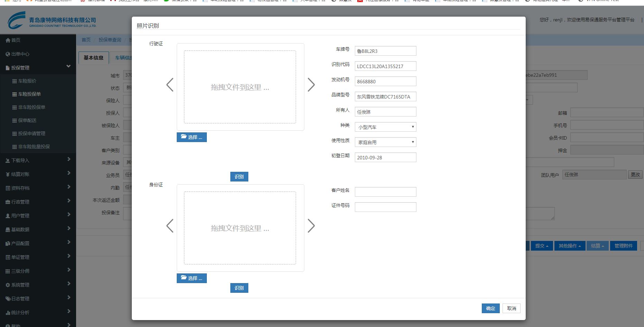Image resolution: width=644 pixels, height=327 pixels.
Task: Expand the 结算对账 sidebar menu
Action: tap(69, 173)
